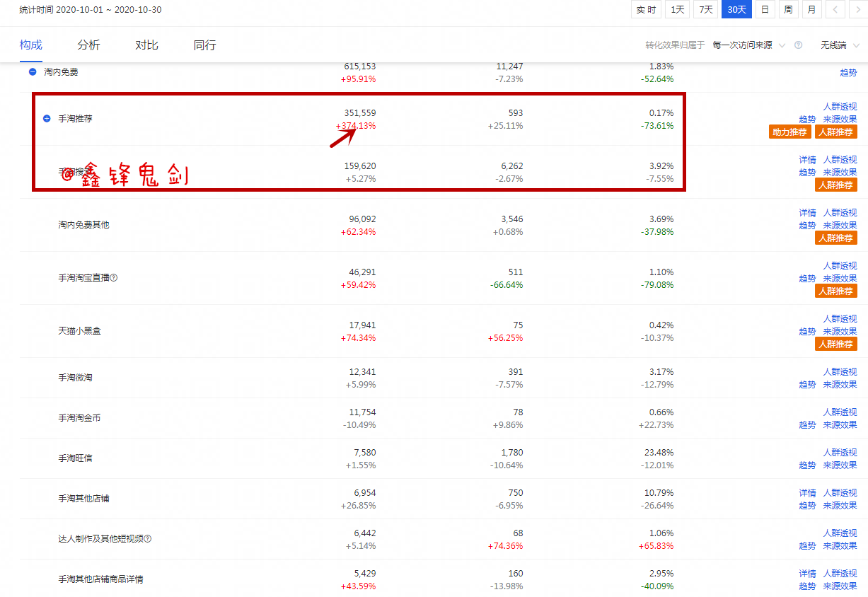Go to previous date period arrow

[835, 10]
